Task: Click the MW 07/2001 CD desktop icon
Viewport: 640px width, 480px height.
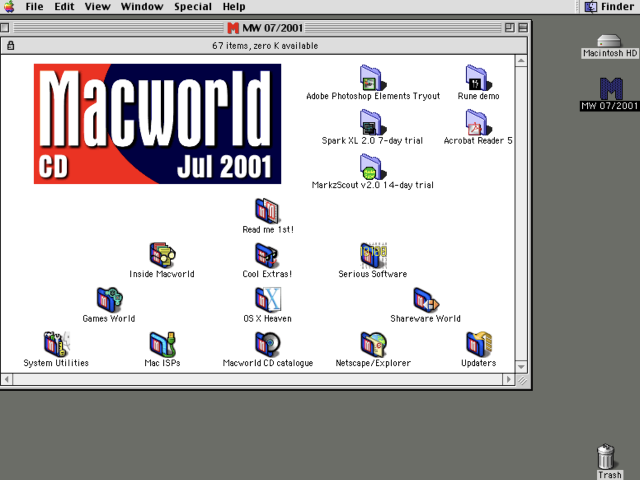Action: coord(611,89)
